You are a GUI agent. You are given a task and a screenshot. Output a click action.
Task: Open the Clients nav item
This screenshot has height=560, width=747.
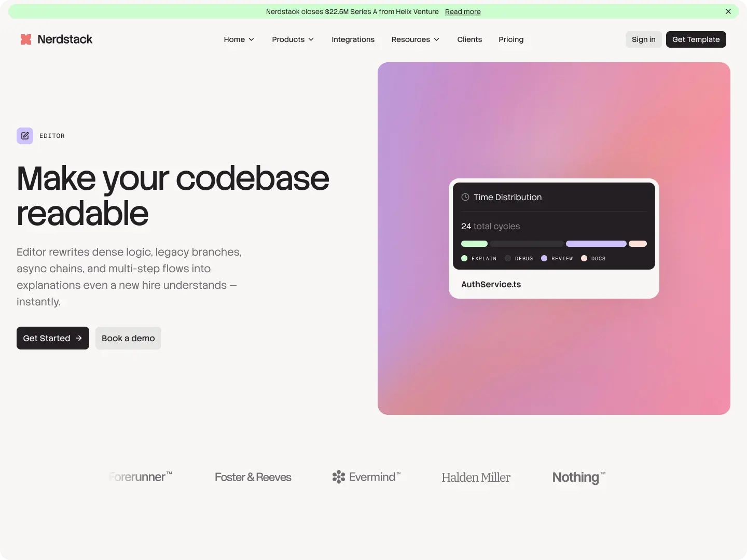point(469,39)
